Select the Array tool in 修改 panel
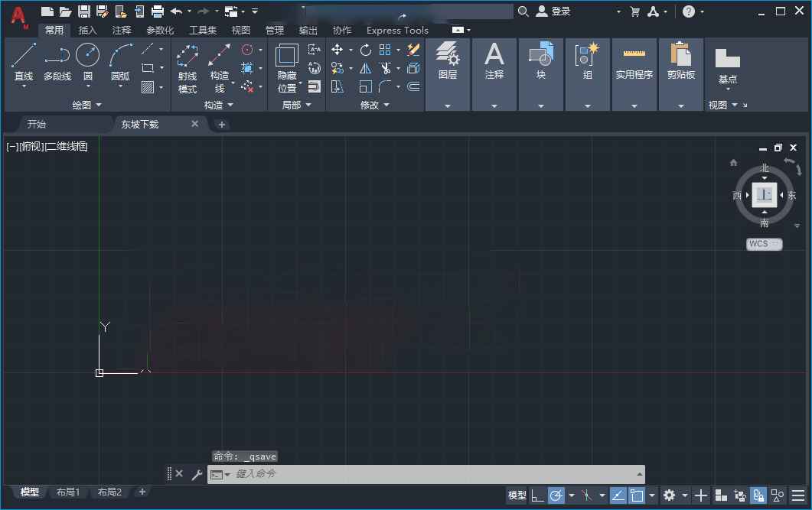 [385, 50]
